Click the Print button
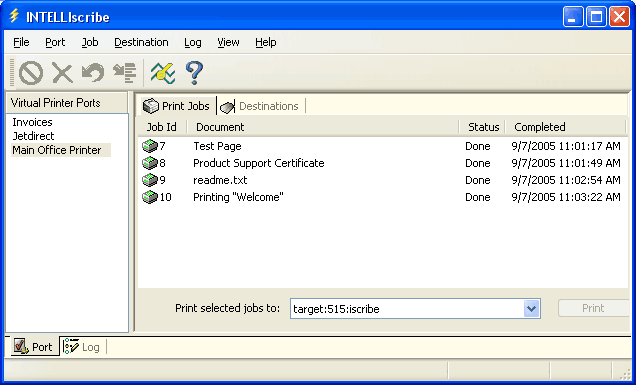Screen dimensions: 636x385 click(593, 308)
